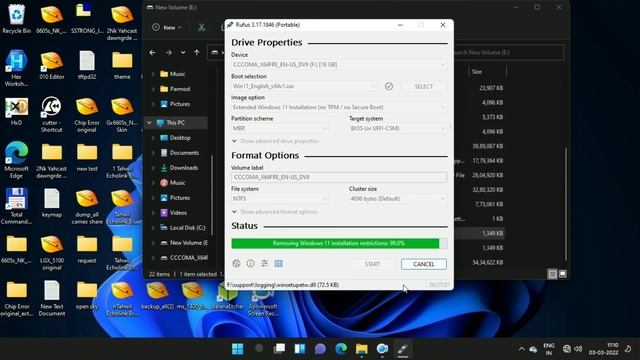Click the Explorer file list scrollbar
The height and width of the screenshot is (360, 640).
[566, 204]
